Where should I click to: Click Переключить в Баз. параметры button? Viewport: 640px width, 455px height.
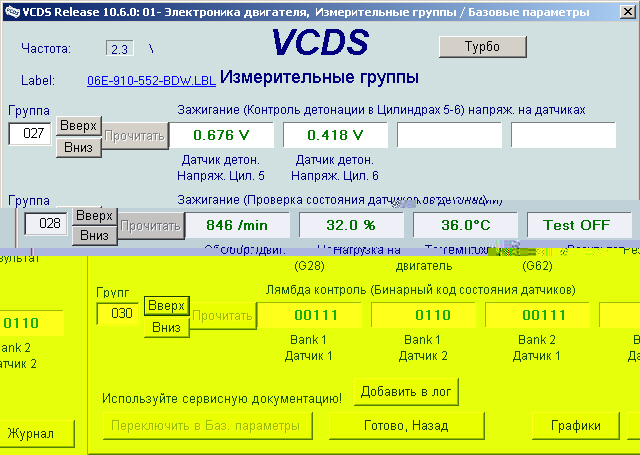208,426
